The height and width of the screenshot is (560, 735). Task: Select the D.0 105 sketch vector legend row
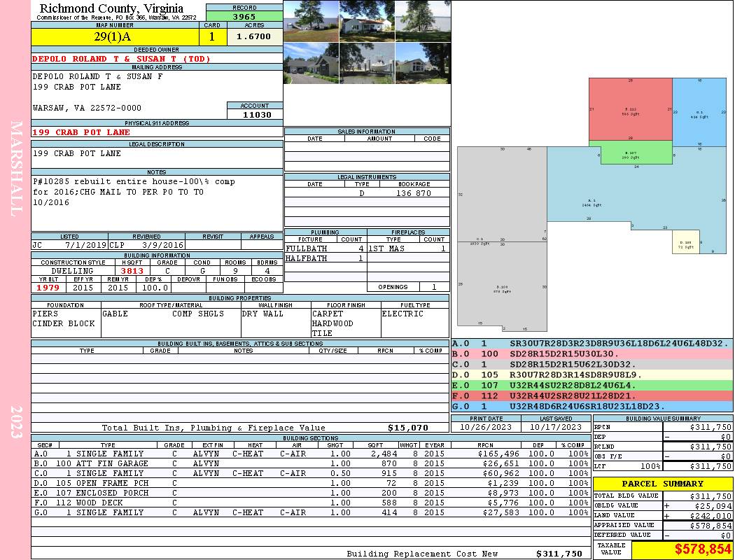[592, 375]
